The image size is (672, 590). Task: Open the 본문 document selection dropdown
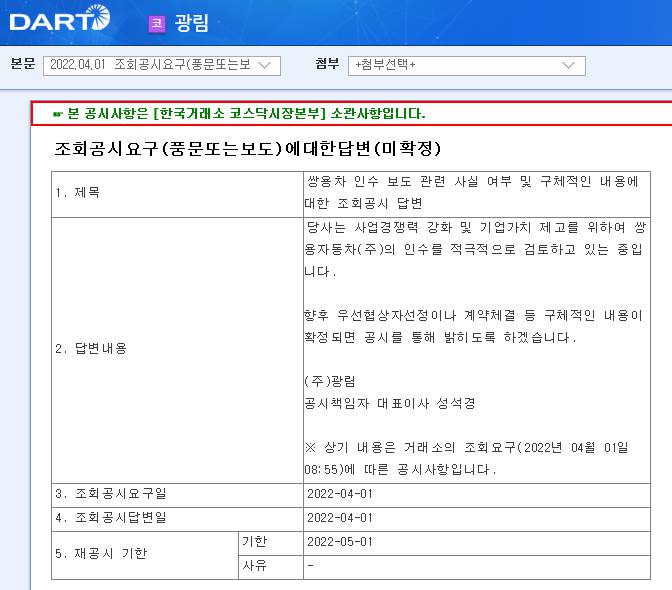coord(162,66)
